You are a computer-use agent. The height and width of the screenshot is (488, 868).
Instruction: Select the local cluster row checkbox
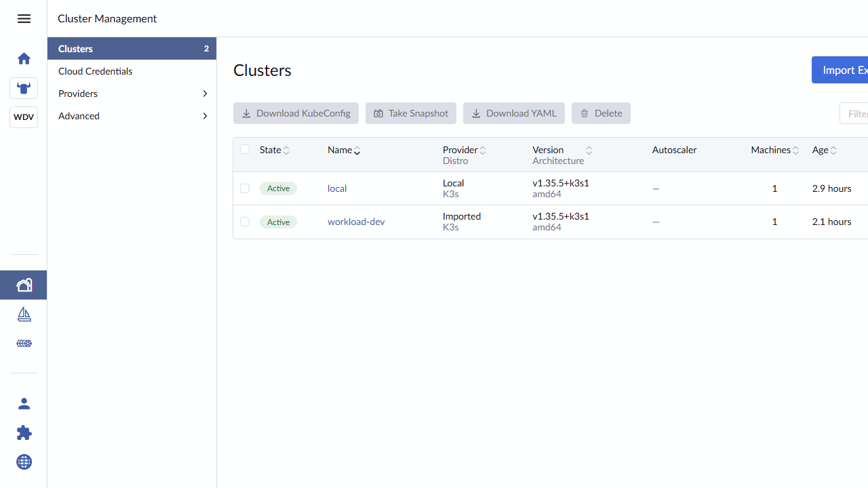click(245, 188)
